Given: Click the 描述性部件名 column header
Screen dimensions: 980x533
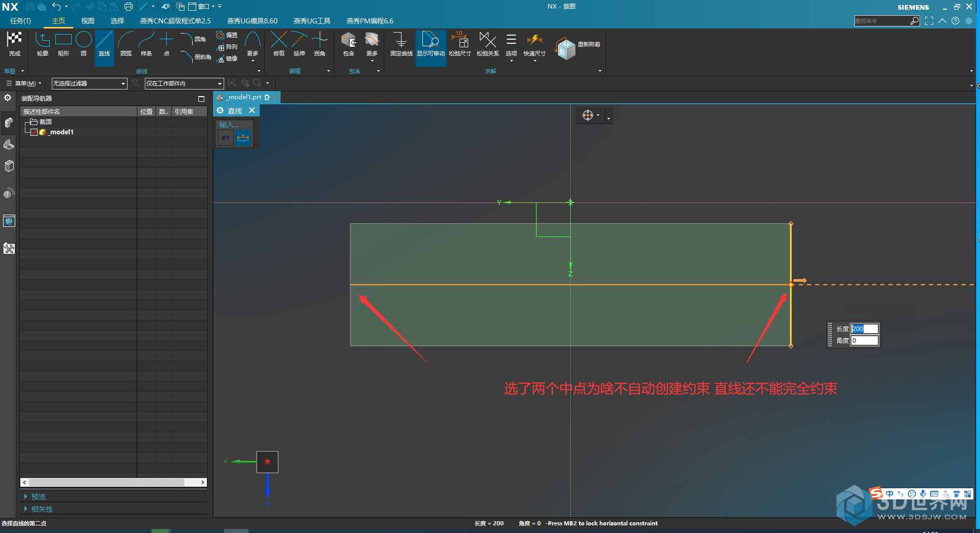Looking at the screenshot, I should tap(79, 111).
